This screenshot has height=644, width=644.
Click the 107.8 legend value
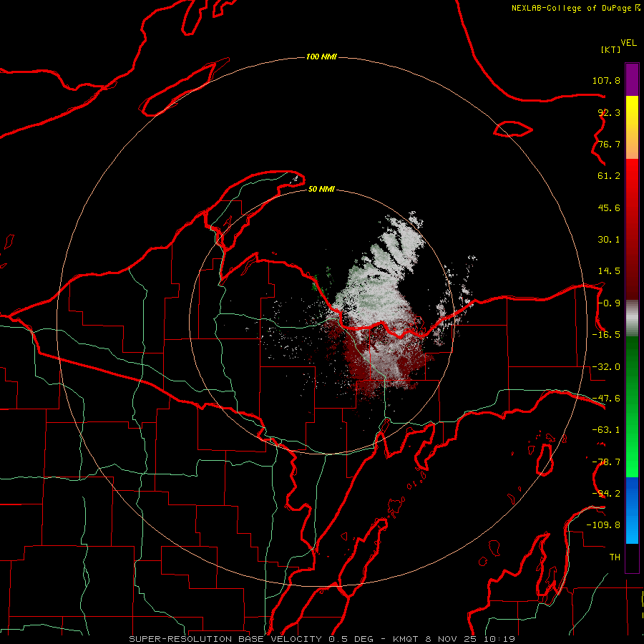point(606,80)
